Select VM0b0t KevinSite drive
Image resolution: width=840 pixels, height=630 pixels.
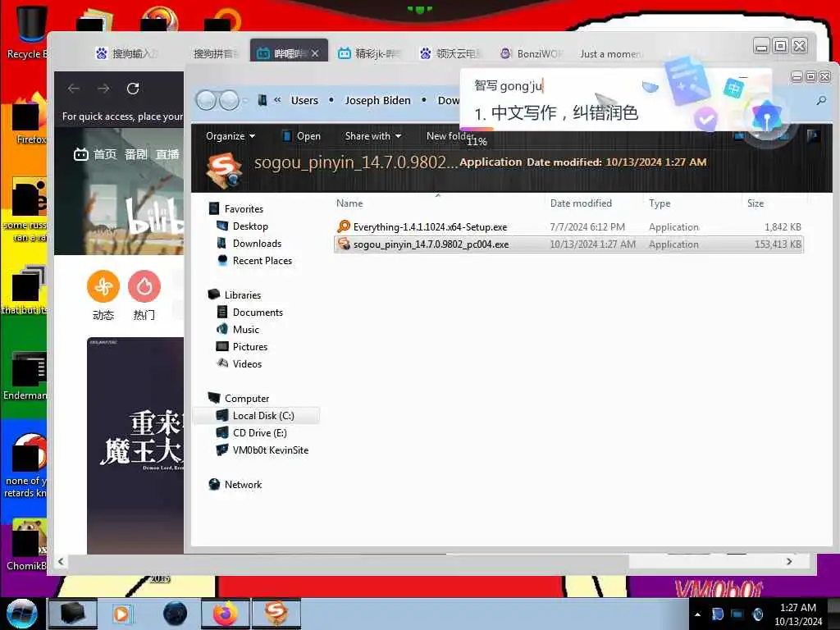click(262, 450)
